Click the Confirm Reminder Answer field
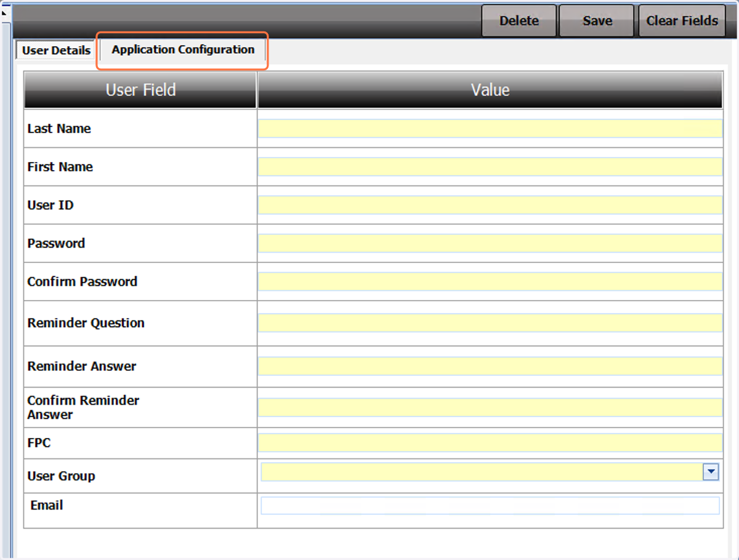The height and width of the screenshot is (560, 739). (x=490, y=407)
